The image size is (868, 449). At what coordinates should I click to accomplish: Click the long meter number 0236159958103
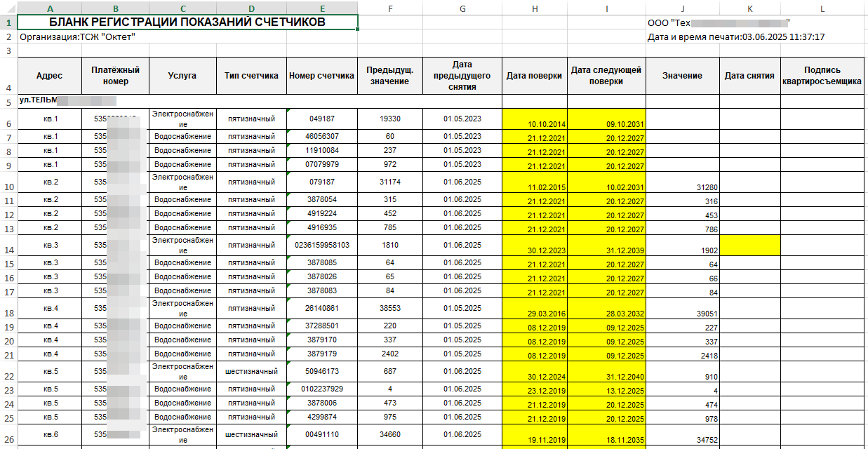[x=322, y=246]
